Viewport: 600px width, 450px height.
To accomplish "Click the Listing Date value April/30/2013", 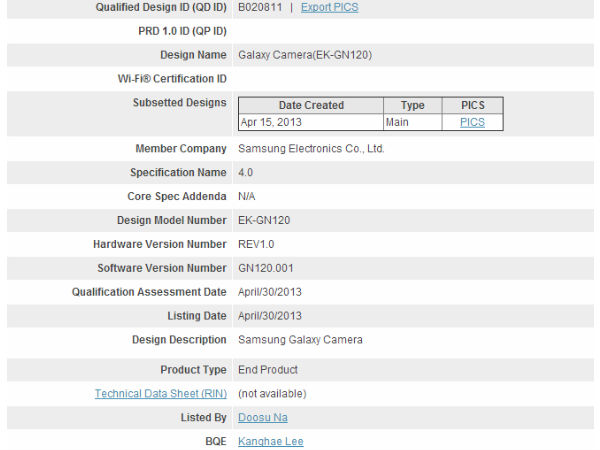I will [x=270, y=316].
